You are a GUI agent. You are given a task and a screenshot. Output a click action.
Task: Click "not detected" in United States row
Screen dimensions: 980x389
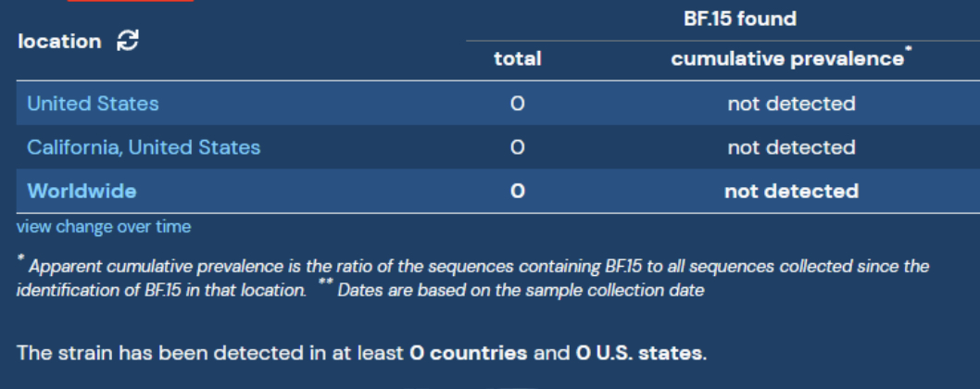(x=791, y=104)
